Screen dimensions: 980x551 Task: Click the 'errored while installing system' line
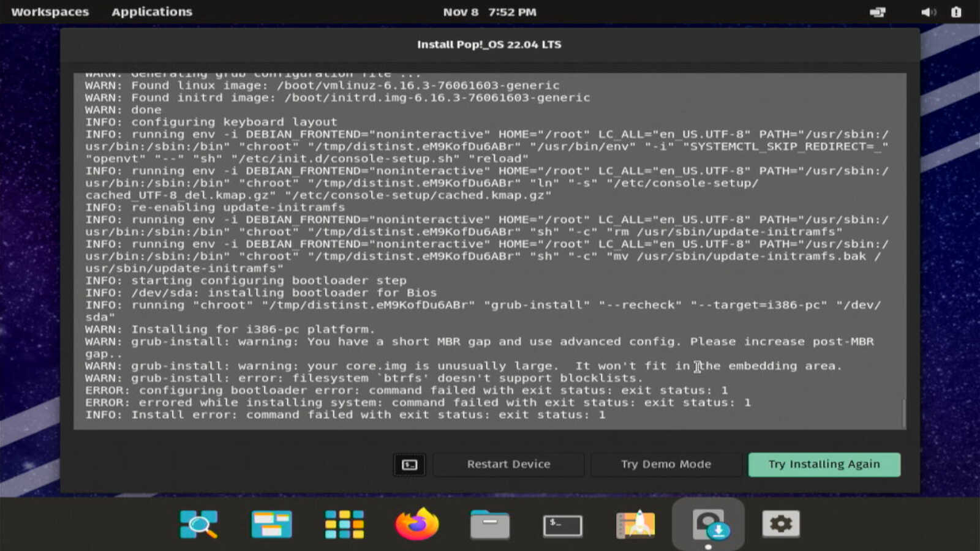click(x=418, y=403)
